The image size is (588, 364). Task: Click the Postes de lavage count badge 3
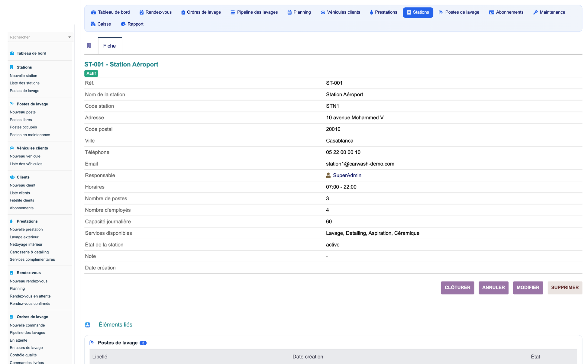tap(143, 343)
